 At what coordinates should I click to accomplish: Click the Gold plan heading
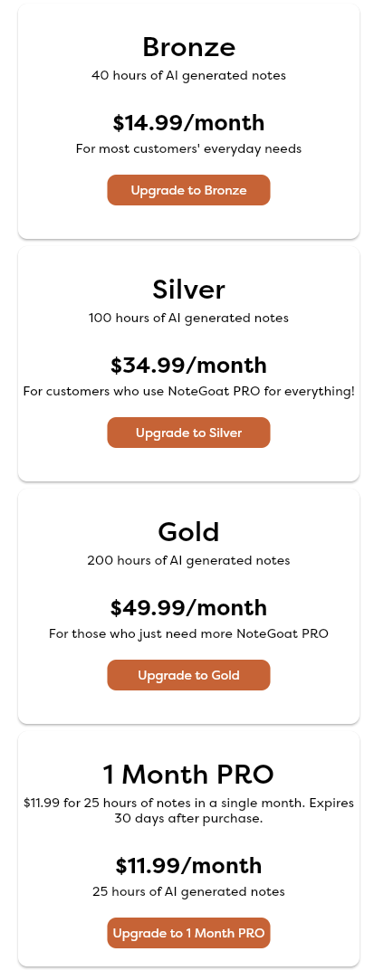(x=189, y=532)
